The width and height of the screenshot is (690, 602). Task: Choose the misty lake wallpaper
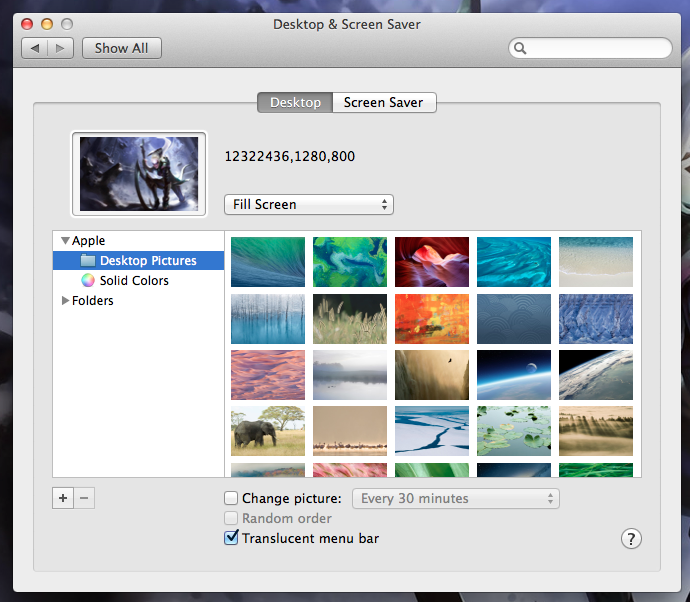pyautogui.click(x=350, y=375)
